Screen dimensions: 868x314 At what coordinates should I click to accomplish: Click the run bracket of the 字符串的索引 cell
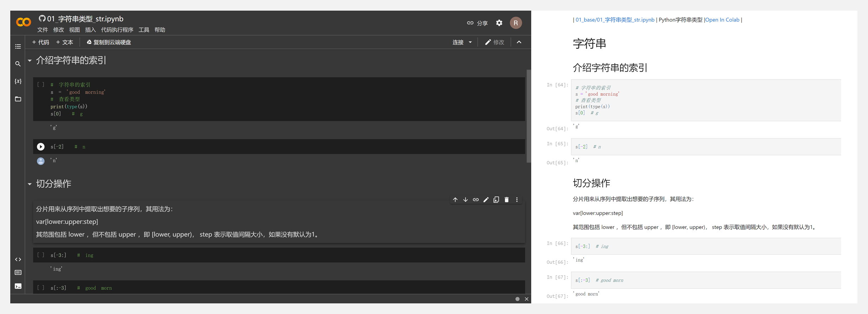pyautogui.click(x=41, y=84)
